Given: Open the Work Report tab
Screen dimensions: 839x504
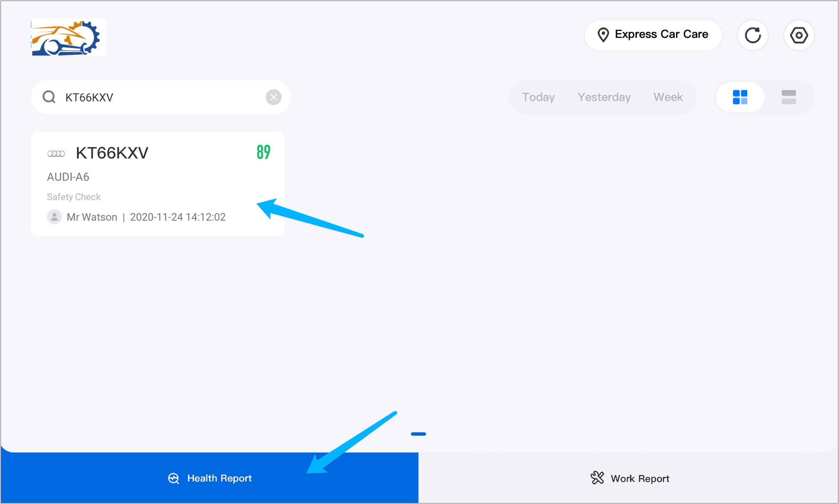Looking at the screenshot, I should (x=630, y=478).
